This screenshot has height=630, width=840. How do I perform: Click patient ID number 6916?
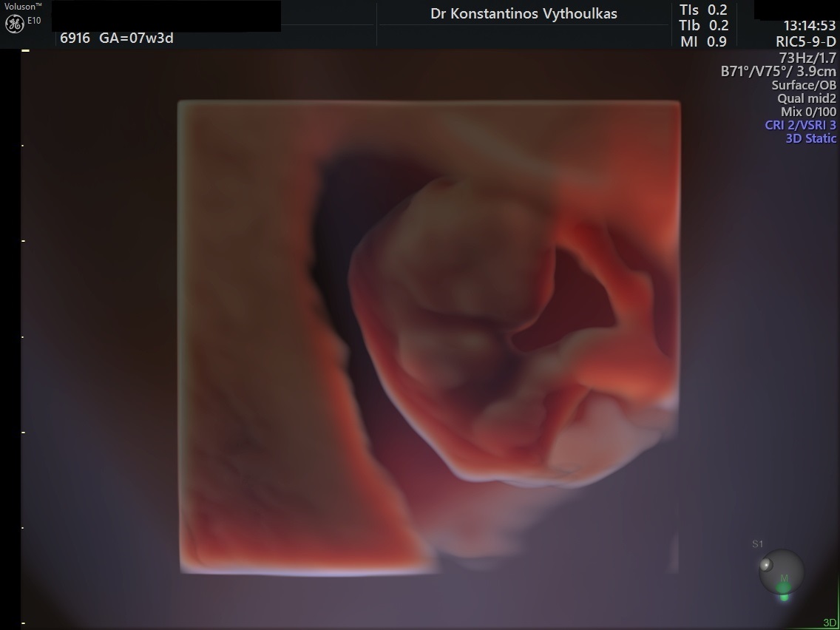75,38
